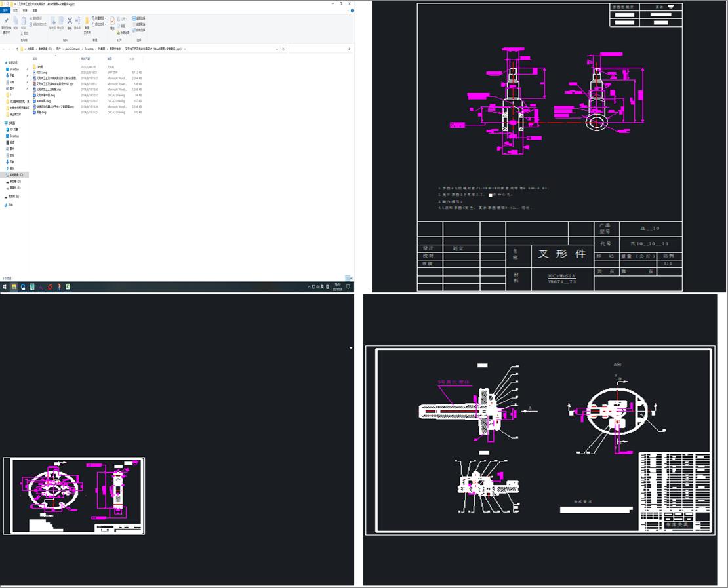Select Network in the navigation pane
The width and height of the screenshot is (728, 588).
pos(10,205)
